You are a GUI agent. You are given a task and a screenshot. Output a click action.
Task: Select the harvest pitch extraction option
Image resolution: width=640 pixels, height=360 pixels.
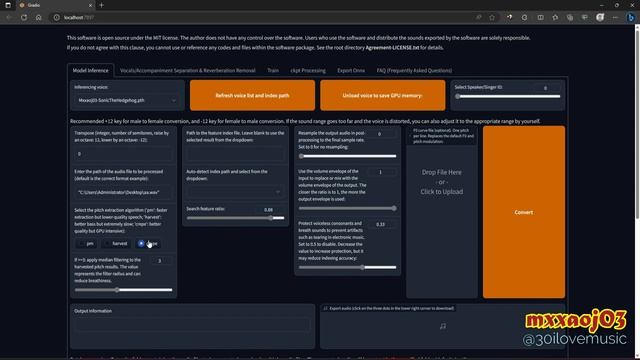pos(116,244)
